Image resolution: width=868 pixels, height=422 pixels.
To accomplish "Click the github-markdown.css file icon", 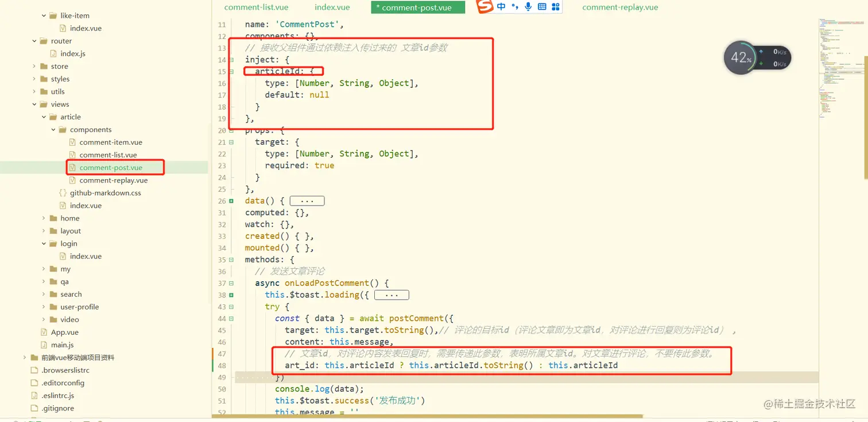I will pos(63,193).
